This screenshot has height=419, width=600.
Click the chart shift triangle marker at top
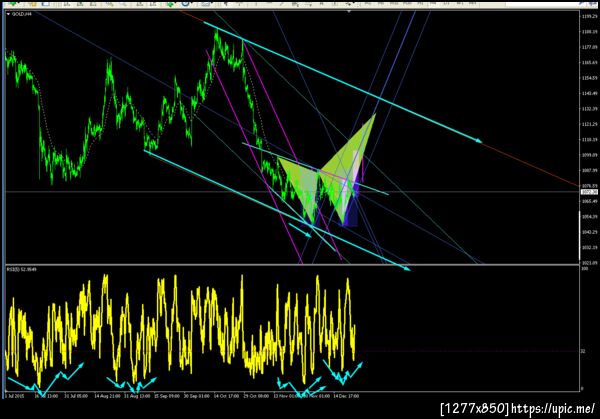click(349, 12)
